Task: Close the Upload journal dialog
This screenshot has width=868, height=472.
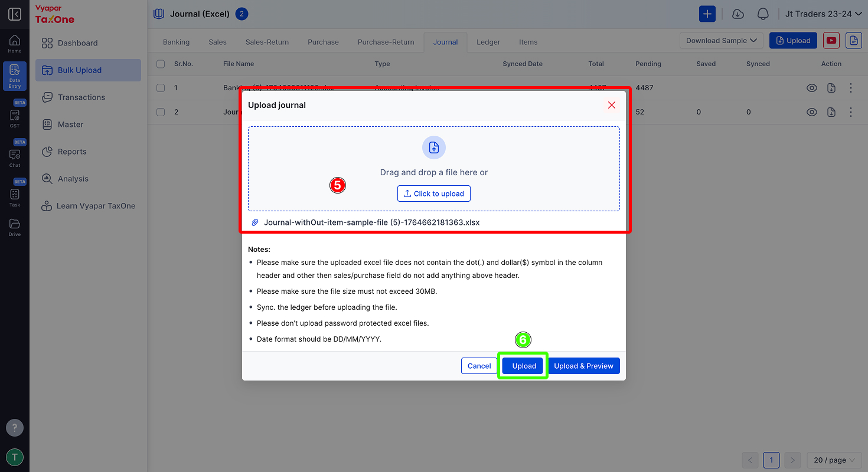Action: (612, 105)
